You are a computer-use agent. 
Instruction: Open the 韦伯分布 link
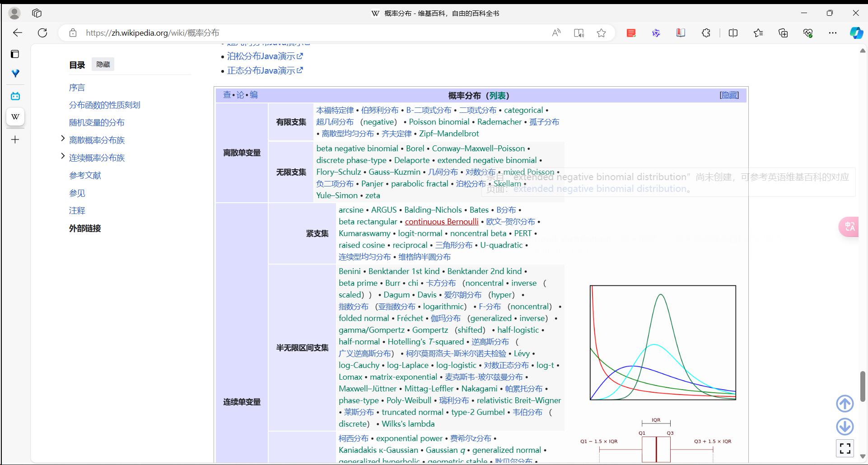(527, 412)
